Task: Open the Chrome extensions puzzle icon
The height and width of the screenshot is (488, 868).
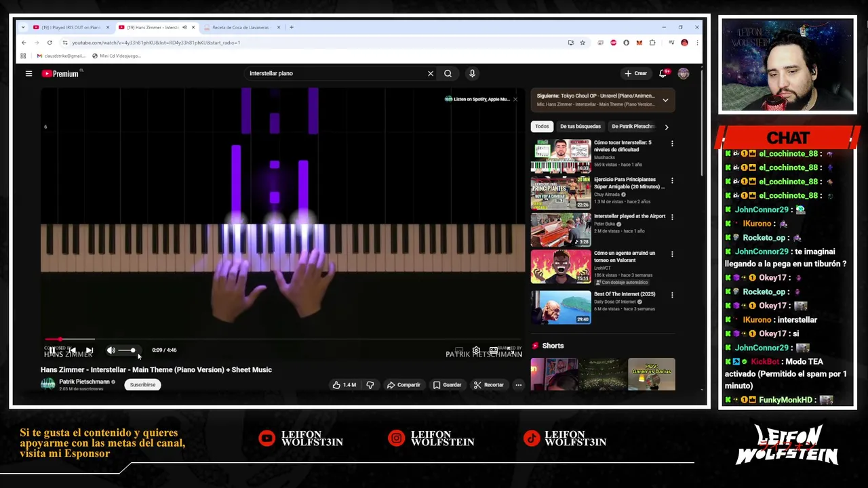Action: [x=652, y=43]
